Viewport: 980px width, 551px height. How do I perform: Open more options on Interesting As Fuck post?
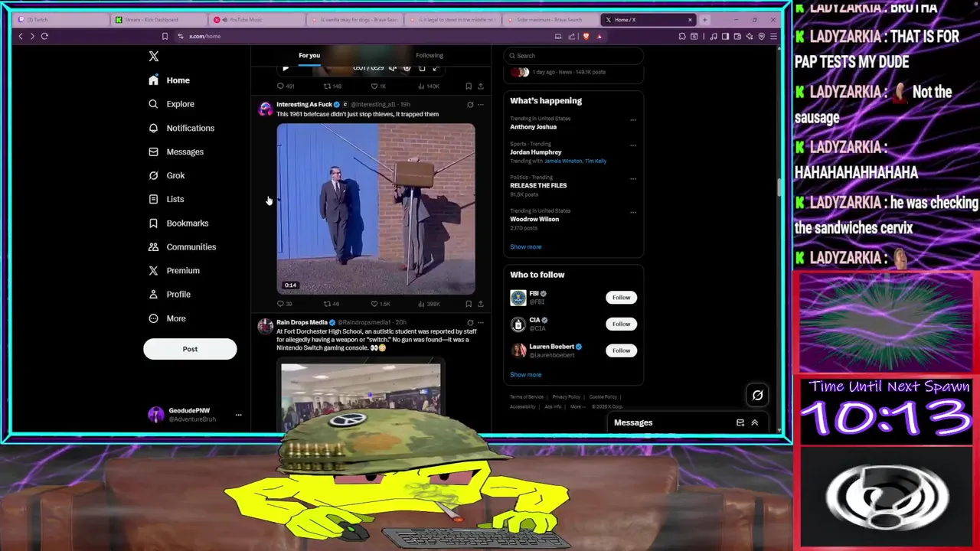[481, 105]
